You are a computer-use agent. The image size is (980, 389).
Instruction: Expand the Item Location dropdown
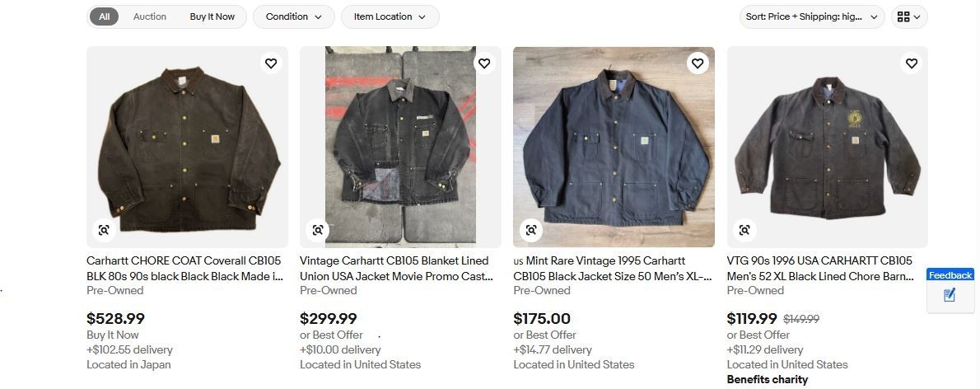tap(390, 16)
